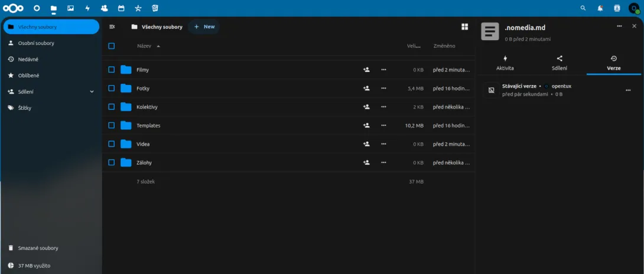Sort by size column header
This screenshot has height=274, width=644.
[414, 46]
